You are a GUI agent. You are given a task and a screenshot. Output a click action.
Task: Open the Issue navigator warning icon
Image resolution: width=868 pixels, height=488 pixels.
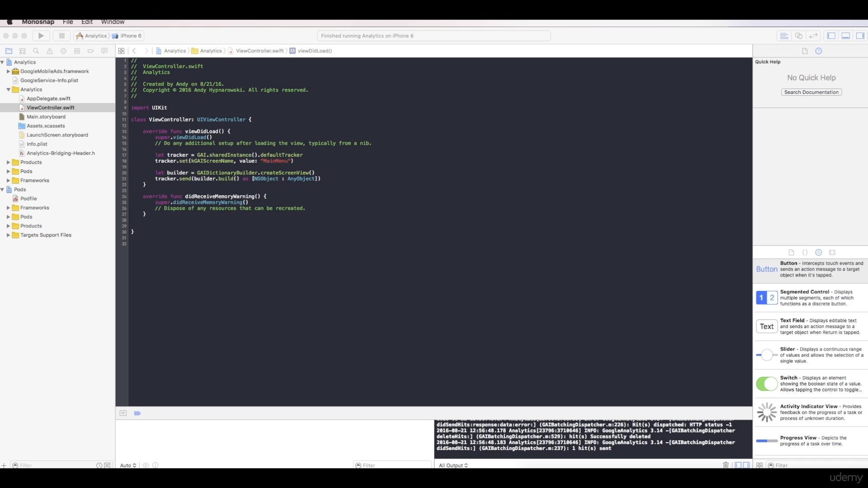pyautogui.click(x=50, y=51)
